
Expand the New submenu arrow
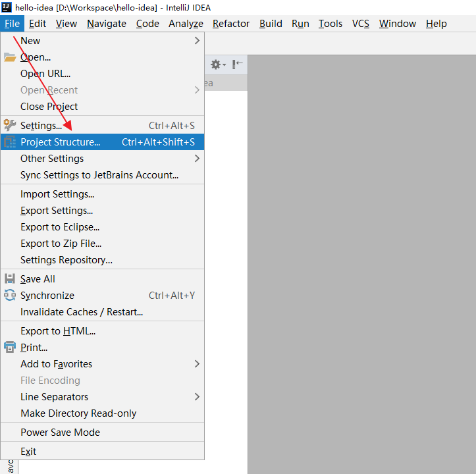point(197,41)
